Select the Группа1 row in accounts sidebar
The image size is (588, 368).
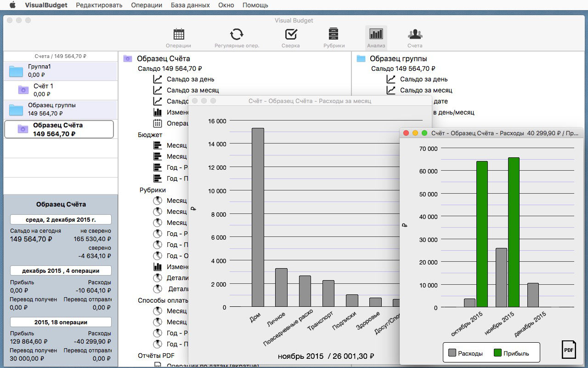[x=61, y=71]
